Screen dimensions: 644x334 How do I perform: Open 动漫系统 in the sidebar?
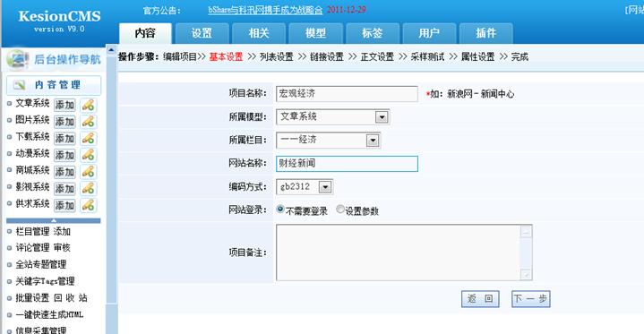(32, 153)
